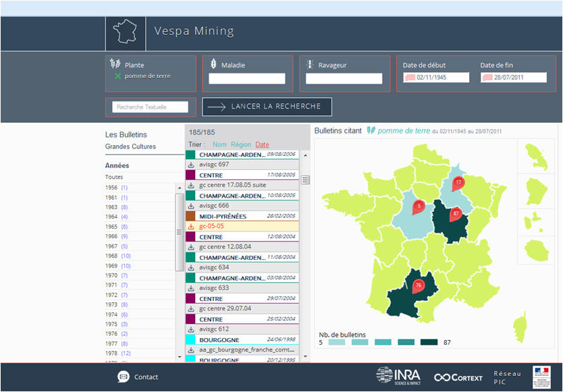The height and width of the screenshot is (392, 563).
Task: Click LANCER LA RECHERCHE button
Action: [267, 107]
